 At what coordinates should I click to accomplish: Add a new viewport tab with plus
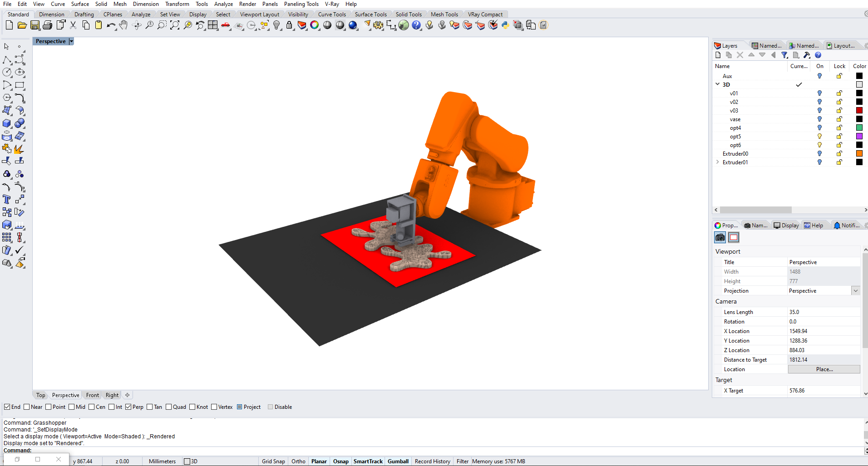point(128,395)
